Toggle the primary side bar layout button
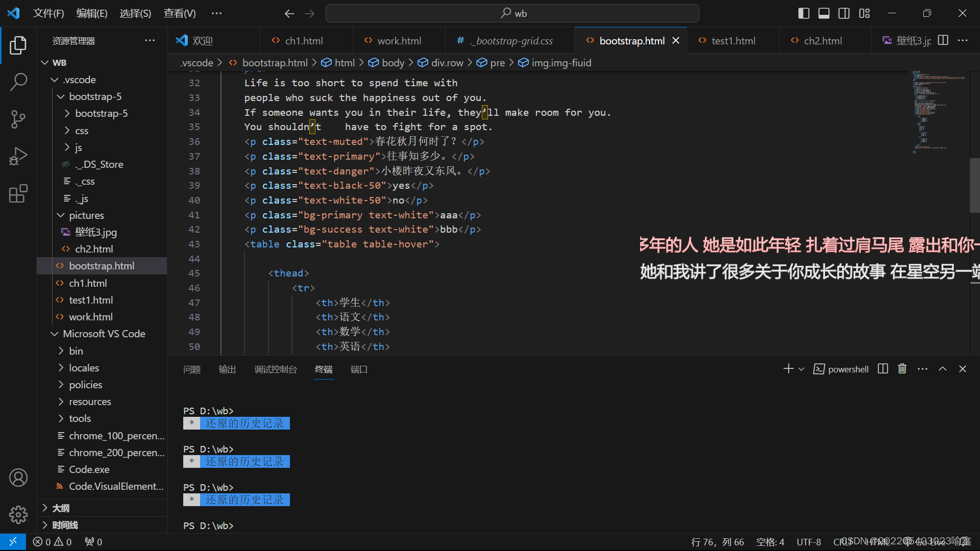The image size is (980, 551). tap(803, 13)
